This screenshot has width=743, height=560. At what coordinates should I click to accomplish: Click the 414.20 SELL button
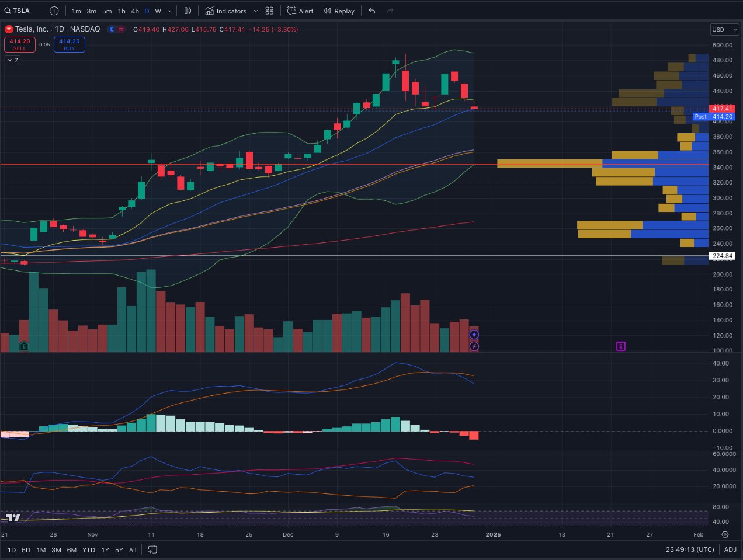tap(20, 44)
